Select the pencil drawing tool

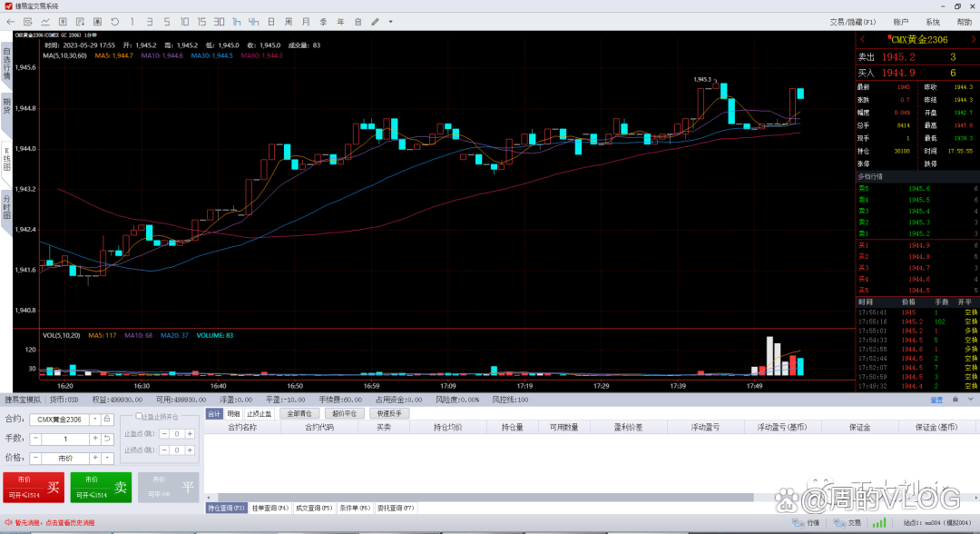375,22
